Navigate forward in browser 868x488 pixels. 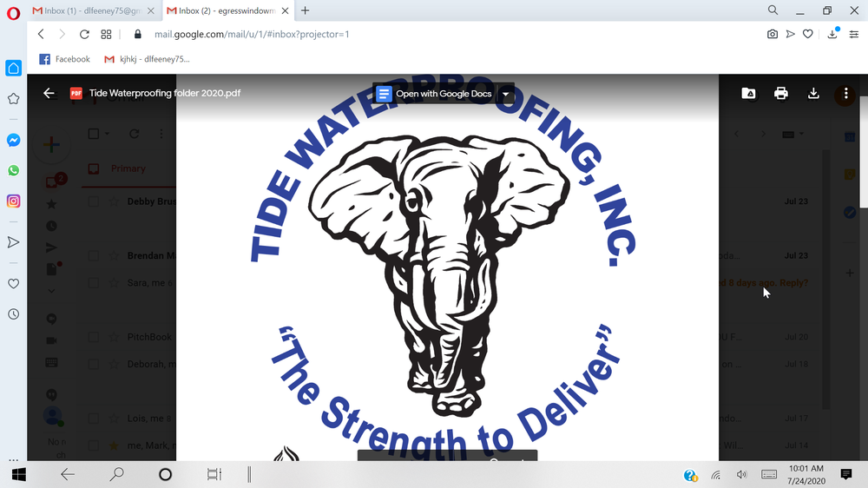click(62, 34)
